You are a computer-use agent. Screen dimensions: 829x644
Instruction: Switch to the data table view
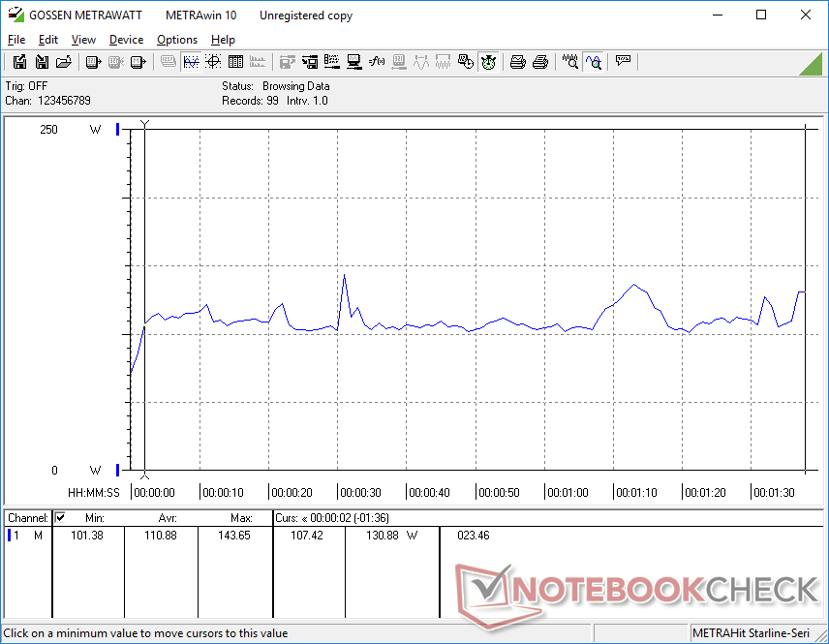[x=235, y=62]
